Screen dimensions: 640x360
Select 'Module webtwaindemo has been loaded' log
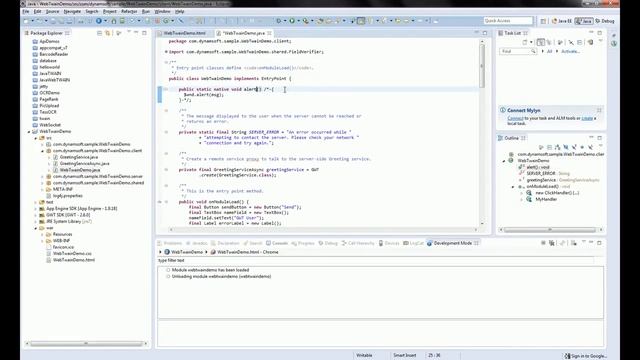coord(210,270)
